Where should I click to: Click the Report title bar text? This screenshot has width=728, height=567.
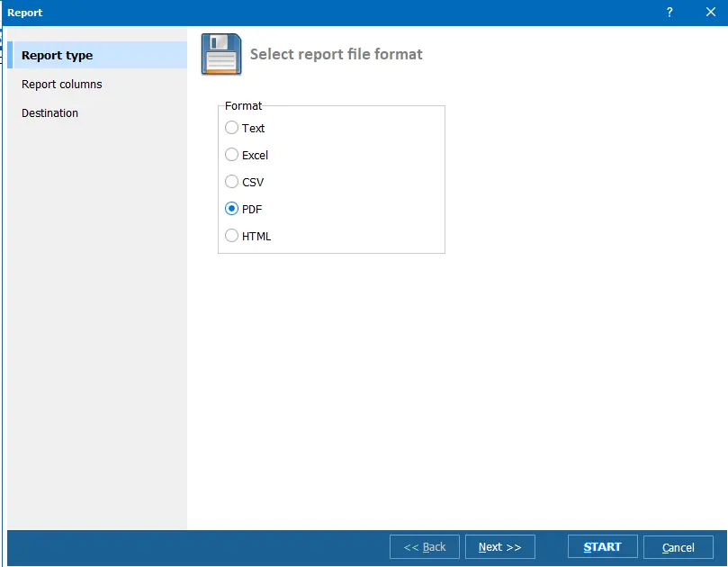[x=25, y=13]
